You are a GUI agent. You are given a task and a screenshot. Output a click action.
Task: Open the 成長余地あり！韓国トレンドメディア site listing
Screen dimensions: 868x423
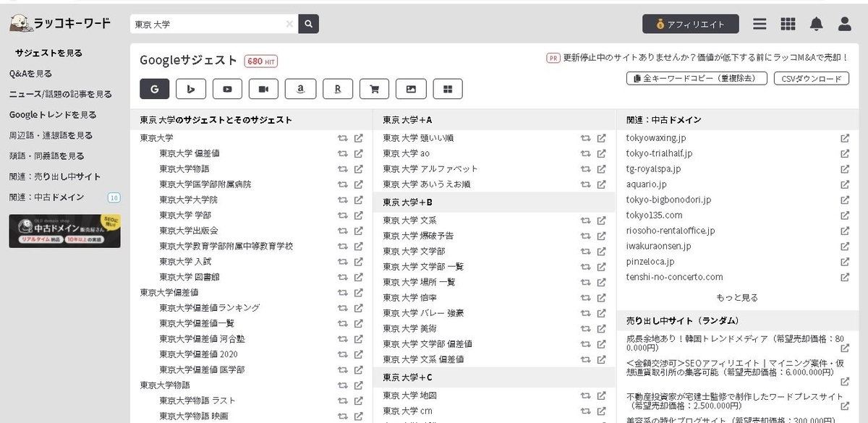tap(736, 343)
